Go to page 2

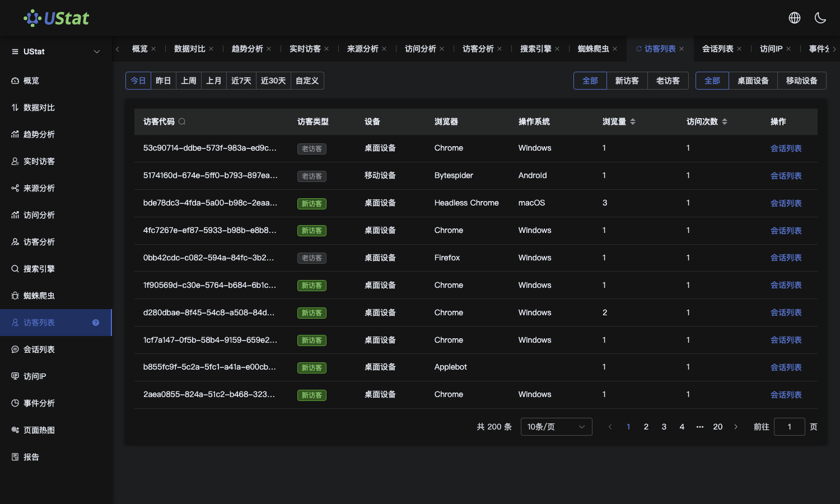(646, 427)
